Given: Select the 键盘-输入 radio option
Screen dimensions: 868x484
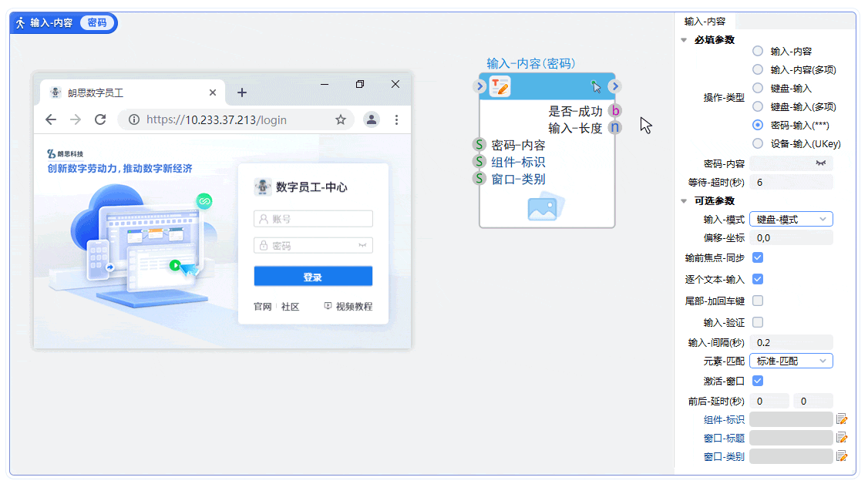Looking at the screenshot, I should click(758, 88).
